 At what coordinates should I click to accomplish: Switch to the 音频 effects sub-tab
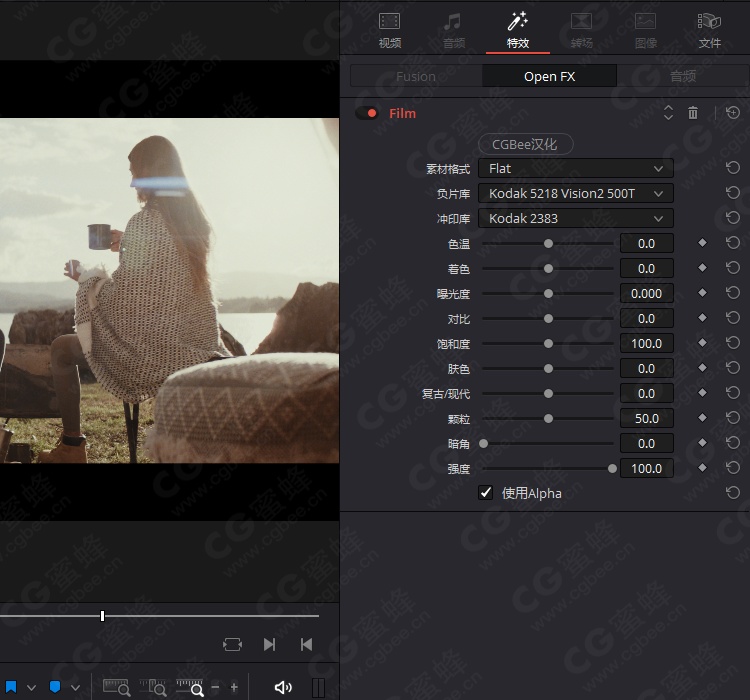683,76
